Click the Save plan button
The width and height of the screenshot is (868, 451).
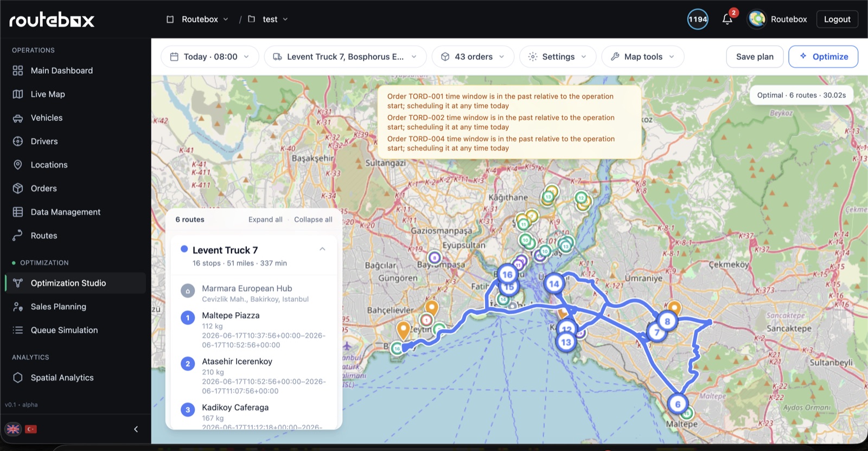[755, 57]
